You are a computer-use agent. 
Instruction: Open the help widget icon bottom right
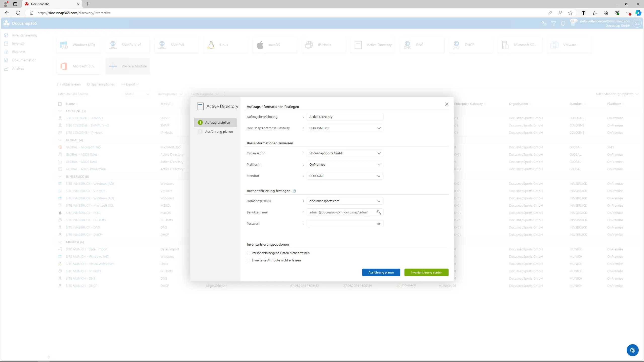coord(633,350)
